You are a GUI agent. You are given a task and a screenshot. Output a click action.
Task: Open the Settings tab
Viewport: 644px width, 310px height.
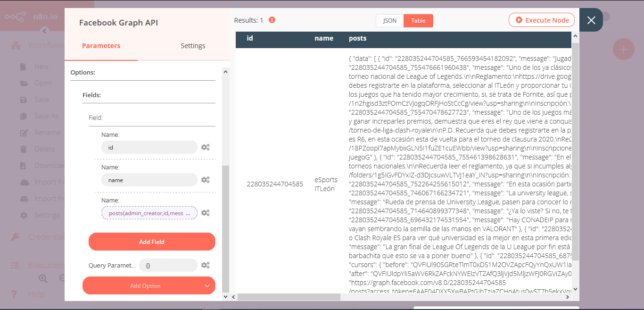[193, 46]
